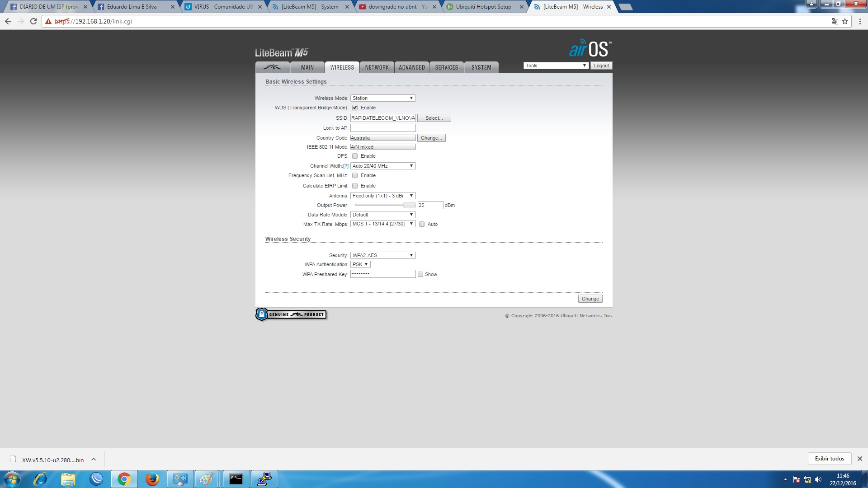868x488 pixels.
Task: Open the Wireless Mode dropdown
Action: [382, 98]
